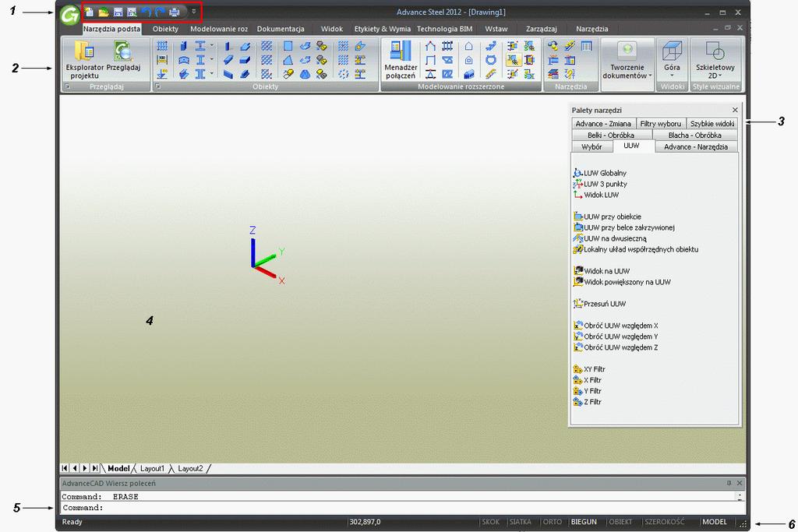Select LUW 3 punkty in the tool palette
The width and height of the screenshot is (798, 532).
click(x=600, y=184)
